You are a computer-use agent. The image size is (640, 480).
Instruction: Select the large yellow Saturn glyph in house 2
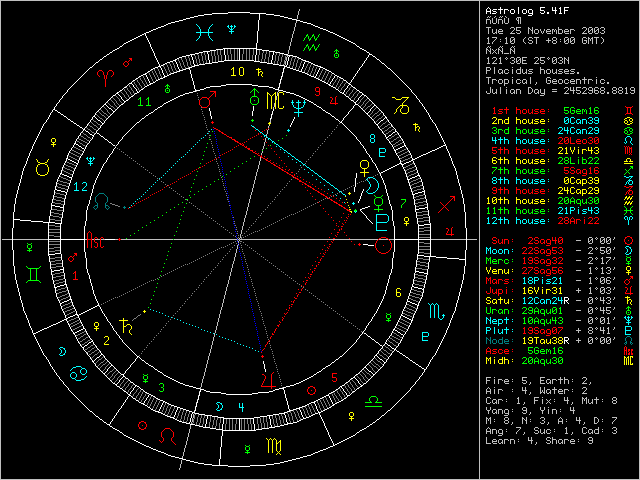point(126,326)
